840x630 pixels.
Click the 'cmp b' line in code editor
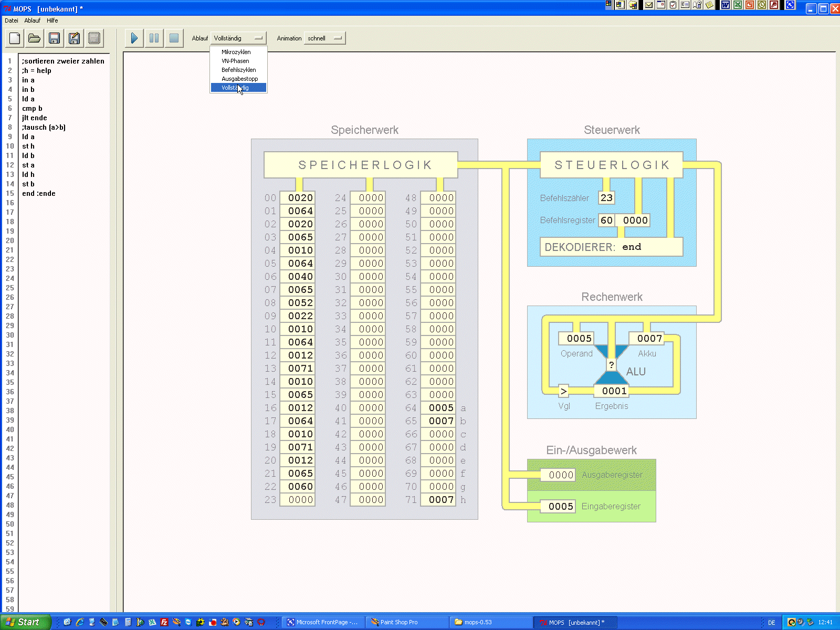tap(32, 109)
